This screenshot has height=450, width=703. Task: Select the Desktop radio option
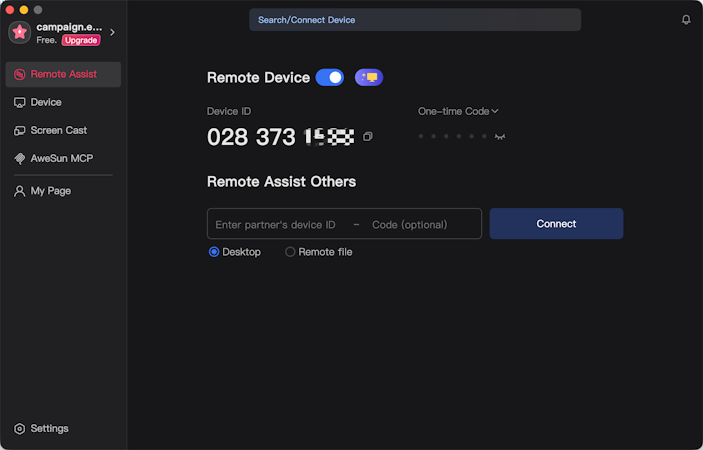point(235,252)
